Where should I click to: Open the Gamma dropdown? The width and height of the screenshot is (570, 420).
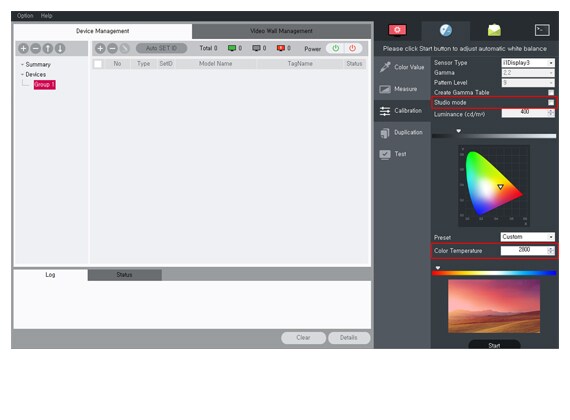[x=528, y=73]
